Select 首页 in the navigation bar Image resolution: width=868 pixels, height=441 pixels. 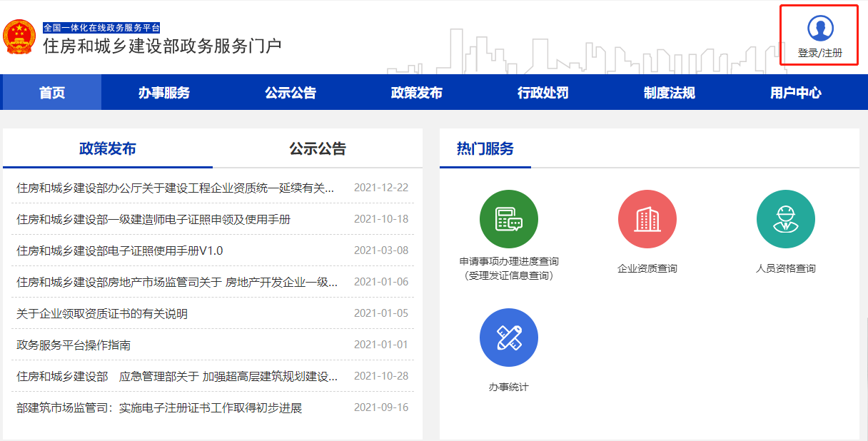(x=50, y=92)
